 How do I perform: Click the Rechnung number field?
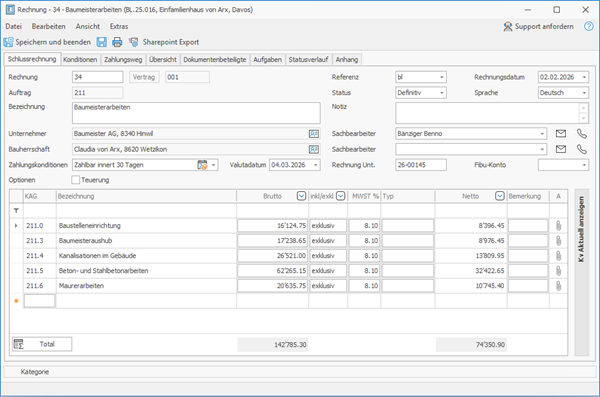tap(98, 77)
